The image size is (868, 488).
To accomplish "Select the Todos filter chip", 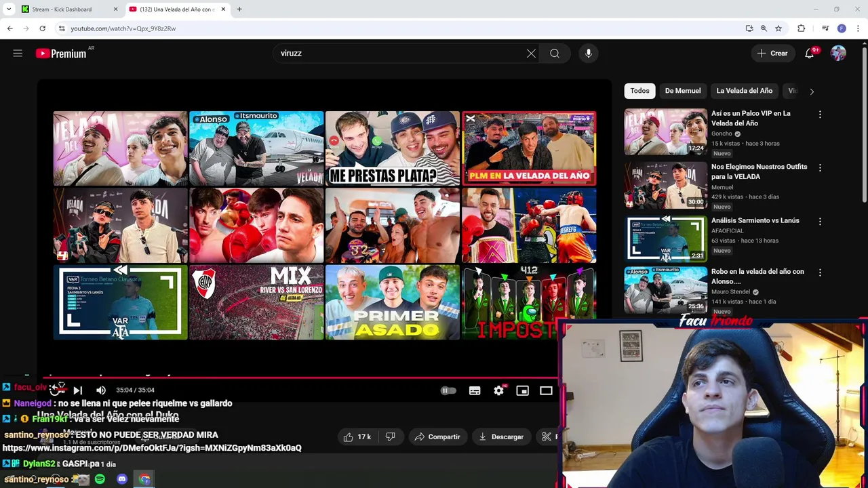I will [x=639, y=91].
